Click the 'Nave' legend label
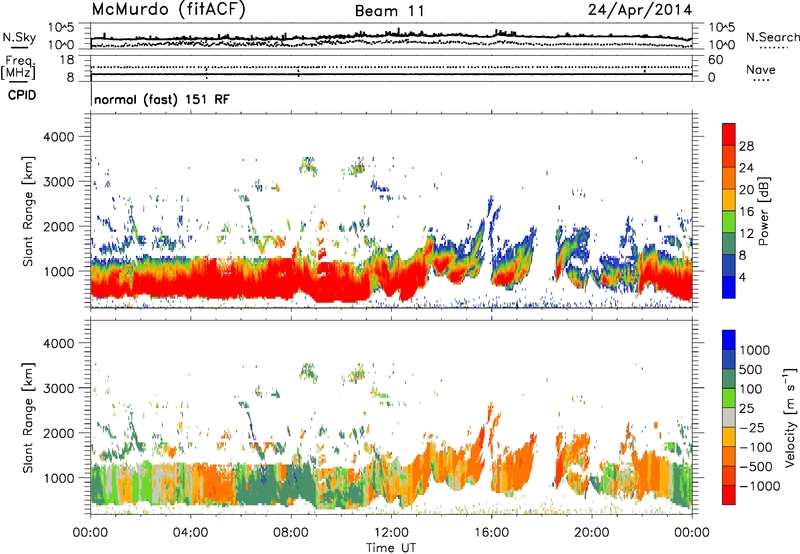The width and height of the screenshot is (800, 554). pos(761,69)
